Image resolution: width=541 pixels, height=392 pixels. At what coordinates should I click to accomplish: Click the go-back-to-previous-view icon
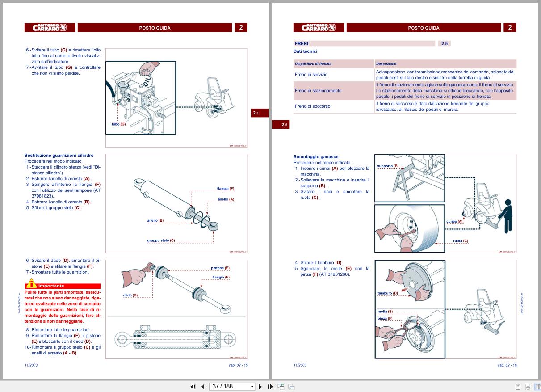[281, 387]
